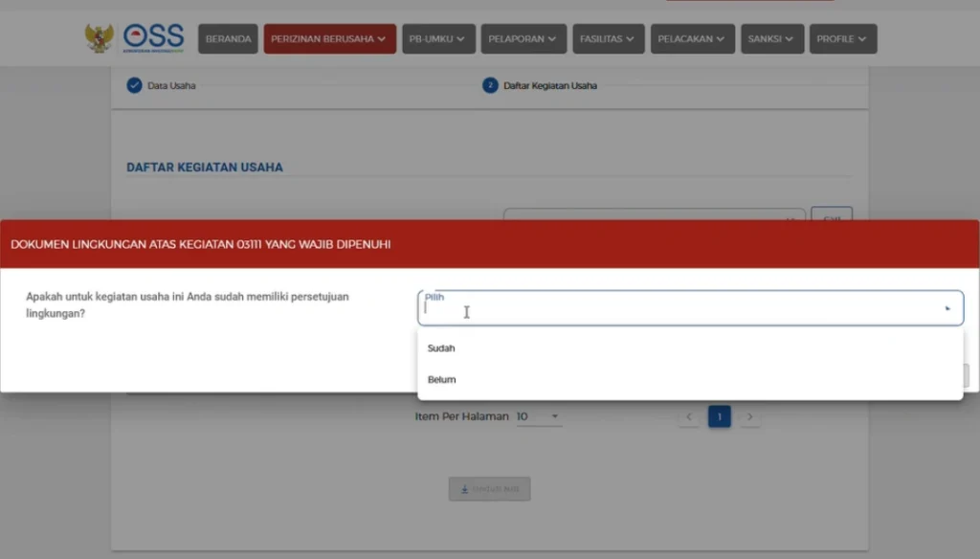
Task: Click the download icon on Unduh button
Action: (465, 489)
